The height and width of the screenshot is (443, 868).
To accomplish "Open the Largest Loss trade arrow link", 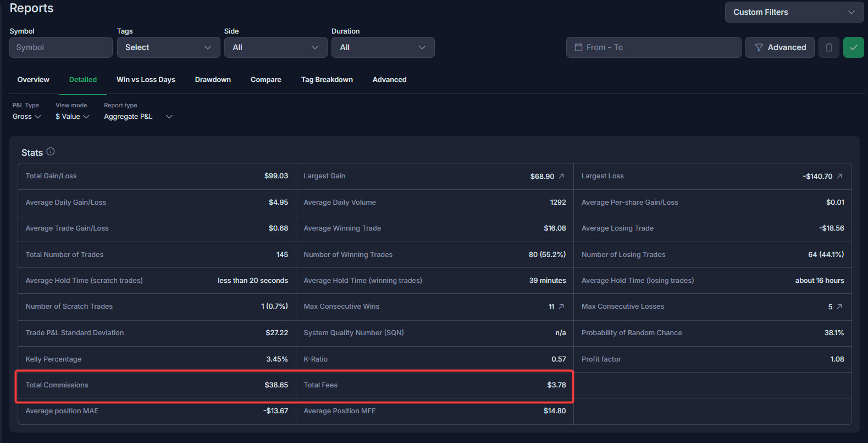I will (839, 176).
